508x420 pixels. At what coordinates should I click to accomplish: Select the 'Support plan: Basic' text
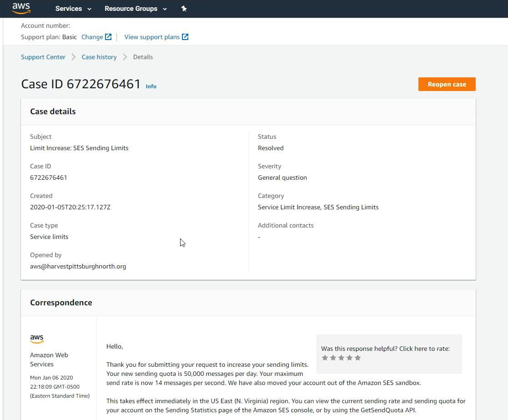pos(49,37)
